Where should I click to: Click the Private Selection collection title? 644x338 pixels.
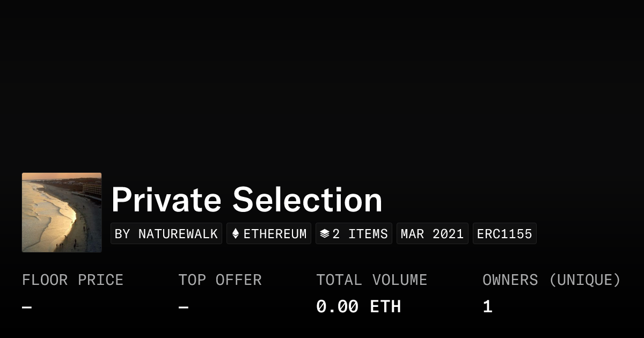pyautogui.click(x=246, y=200)
